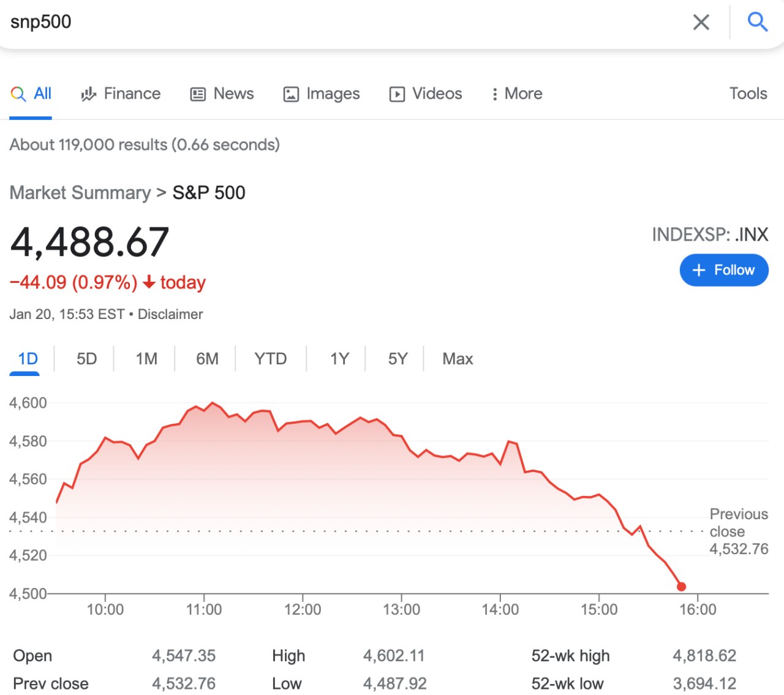Go to the Videos results tab
Image resolution: width=784 pixels, height=695 pixels.
(x=426, y=94)
